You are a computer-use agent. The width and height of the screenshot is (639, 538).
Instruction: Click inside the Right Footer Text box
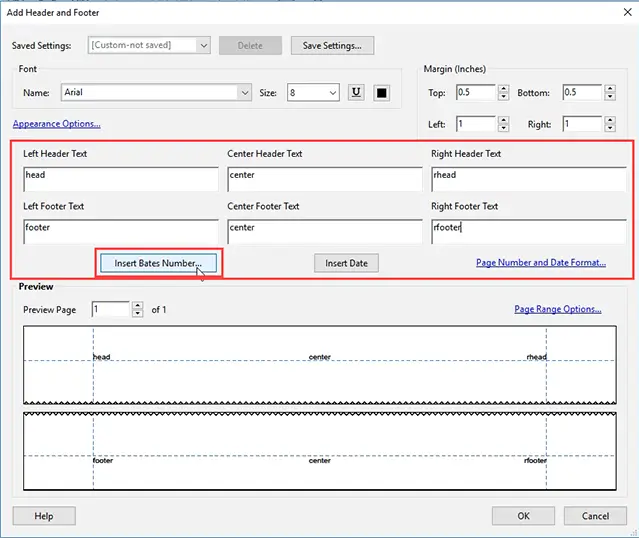click(x=529, y=232)
